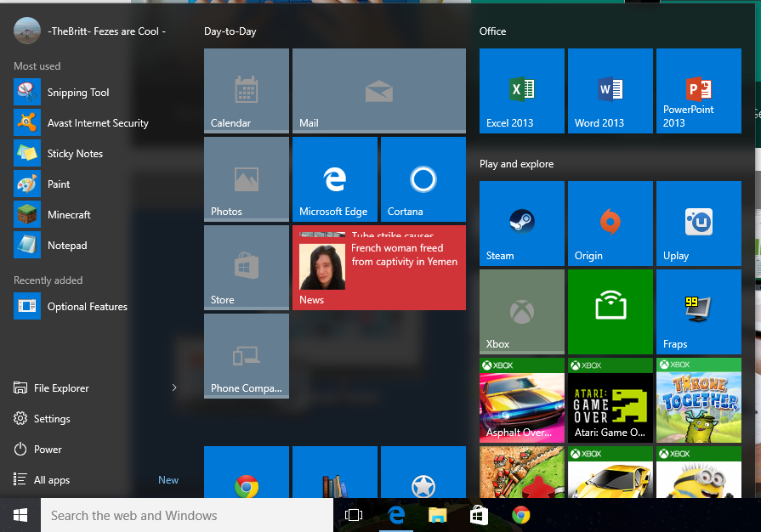
Task: Open File Explorer from the taskbar
Action: (x=437, y=515)
